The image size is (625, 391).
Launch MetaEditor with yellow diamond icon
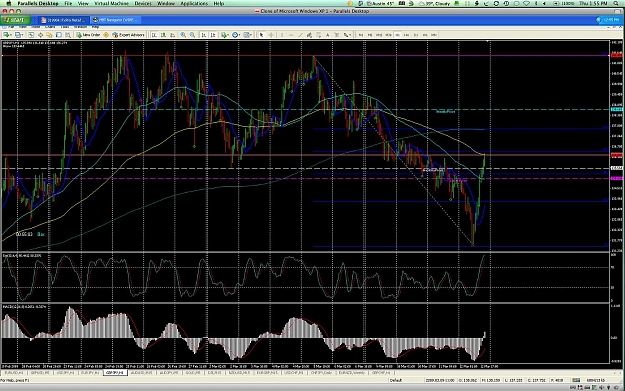click(x=106, y=35)
